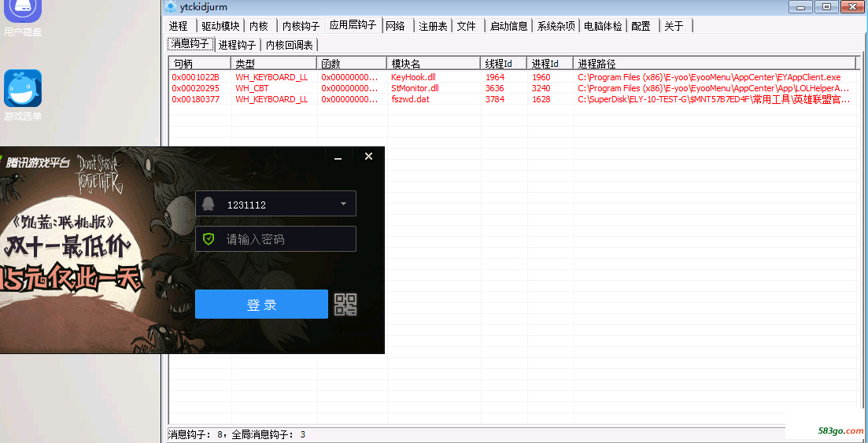Sort by the 函数 column header
Viewport: 868px width, 443px height.
(x=352, y=64)
